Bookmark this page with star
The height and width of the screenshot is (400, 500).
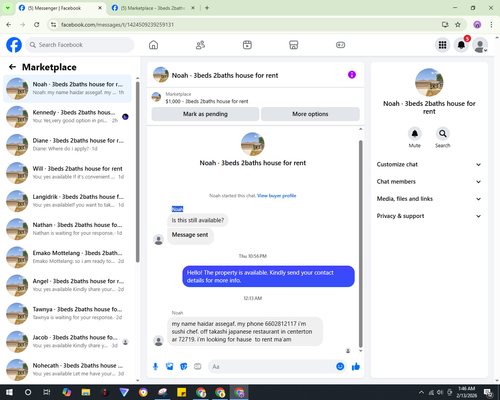(458, 25)
